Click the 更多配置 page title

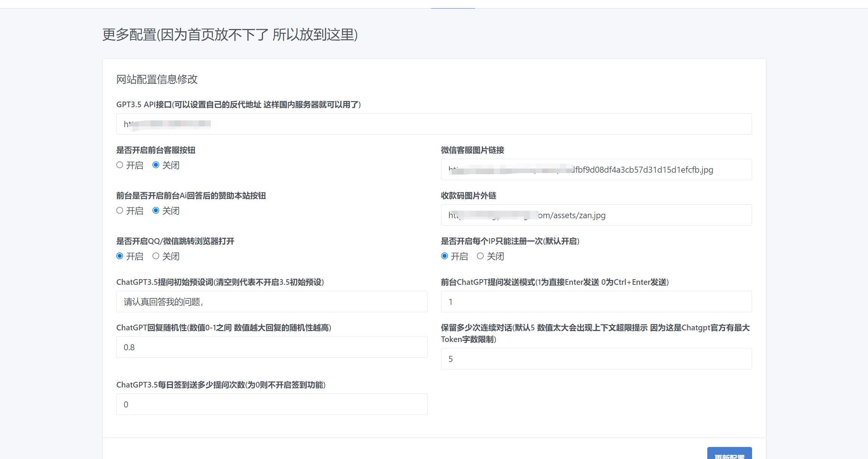tap(230, 35)
